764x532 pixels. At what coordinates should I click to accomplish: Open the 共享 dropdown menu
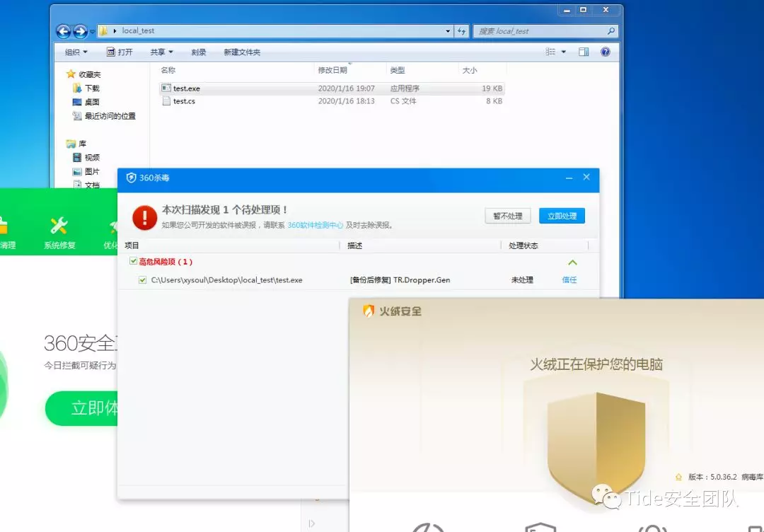(162, 52)
